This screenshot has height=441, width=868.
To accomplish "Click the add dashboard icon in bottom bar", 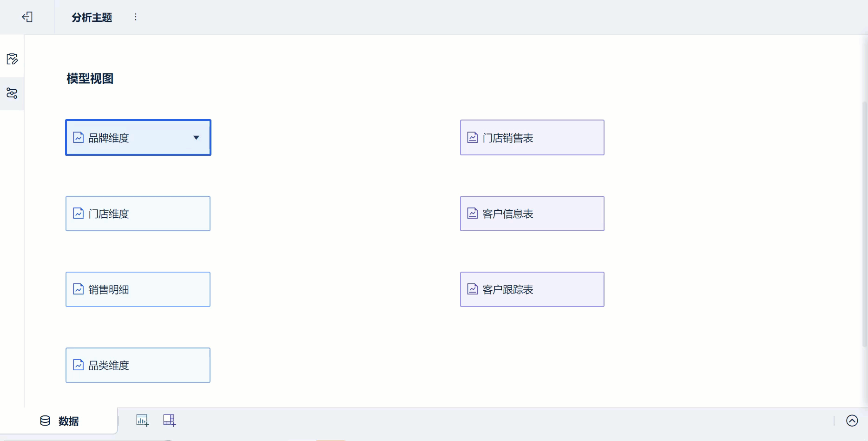I will pos(169,421).
